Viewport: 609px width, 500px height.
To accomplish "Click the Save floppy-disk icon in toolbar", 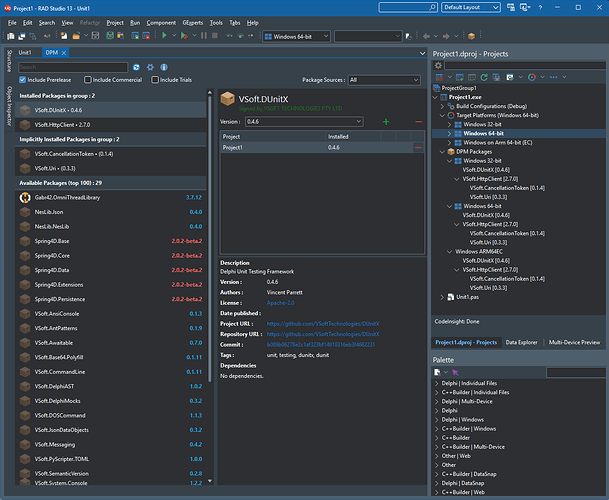I will coord(95,36).
